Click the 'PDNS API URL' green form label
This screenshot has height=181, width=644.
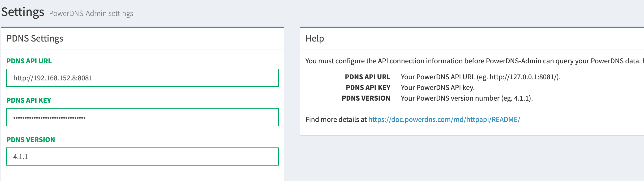pos(29,61)
